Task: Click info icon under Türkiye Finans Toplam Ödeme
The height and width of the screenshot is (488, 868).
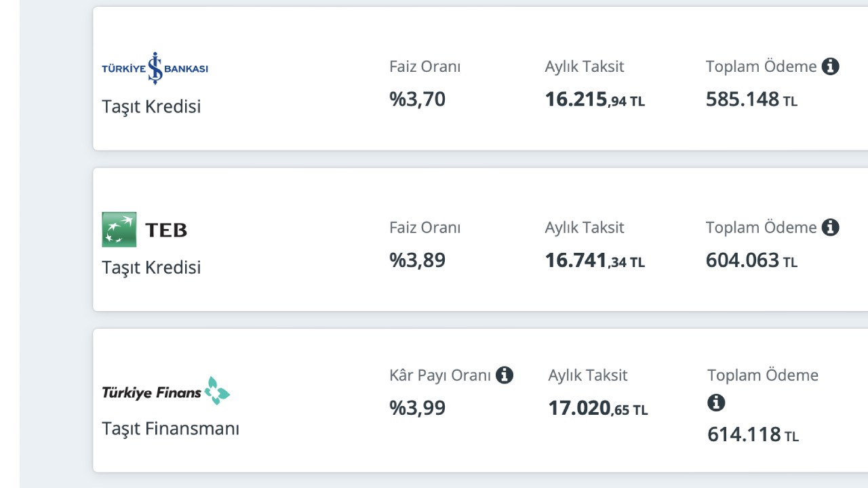Action: tap(716, 403)
